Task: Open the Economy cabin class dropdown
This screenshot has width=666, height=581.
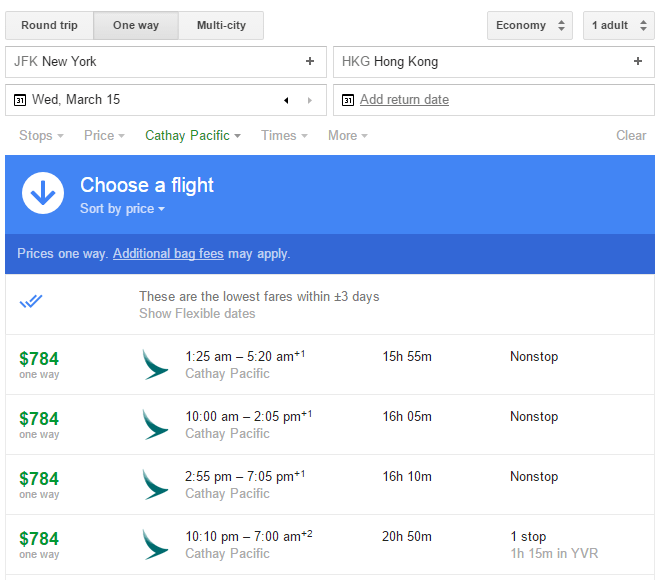Action: click(530, 25)
